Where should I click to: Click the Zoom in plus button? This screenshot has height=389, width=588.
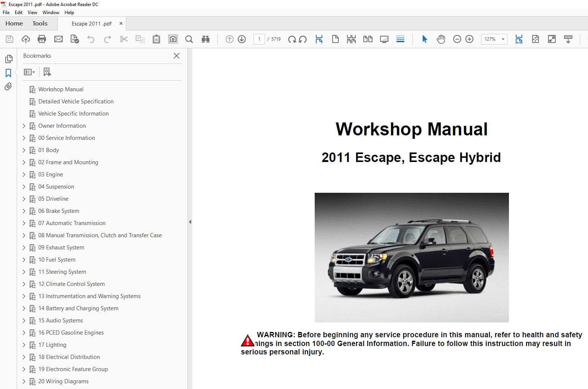click(469, 39)
